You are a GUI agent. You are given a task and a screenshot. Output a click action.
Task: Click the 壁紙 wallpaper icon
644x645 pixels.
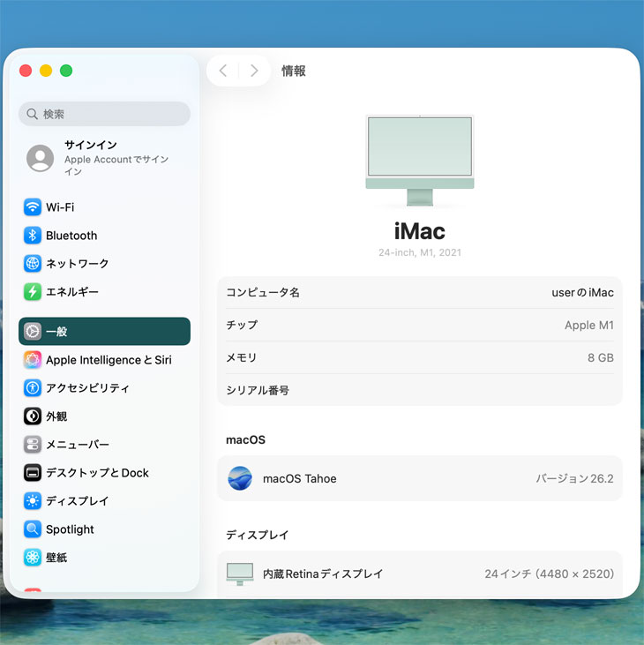click(x=33, y=558)
